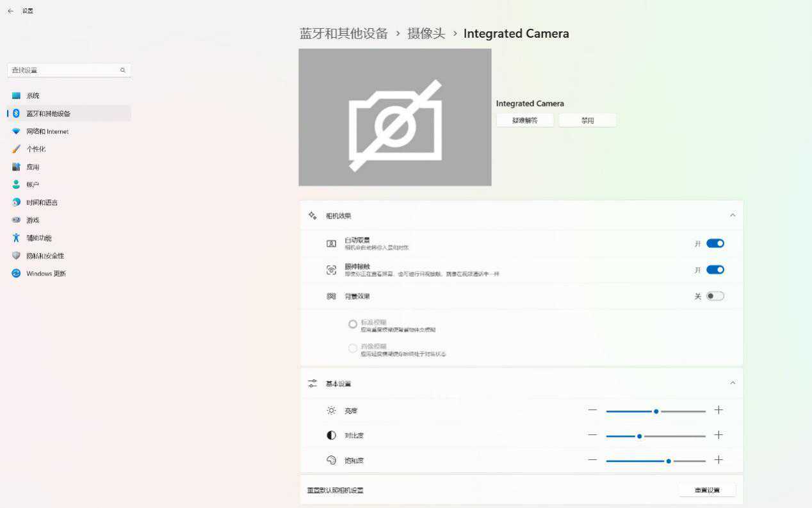Increase 对比度 with the plus button
This screenshot has width=812, height=508.
719,436
